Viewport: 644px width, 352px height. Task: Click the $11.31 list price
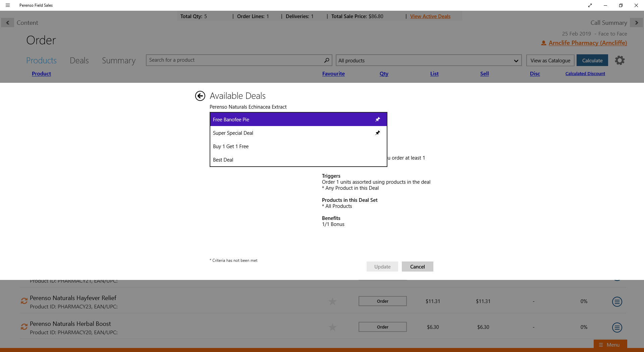coord(433,301)
